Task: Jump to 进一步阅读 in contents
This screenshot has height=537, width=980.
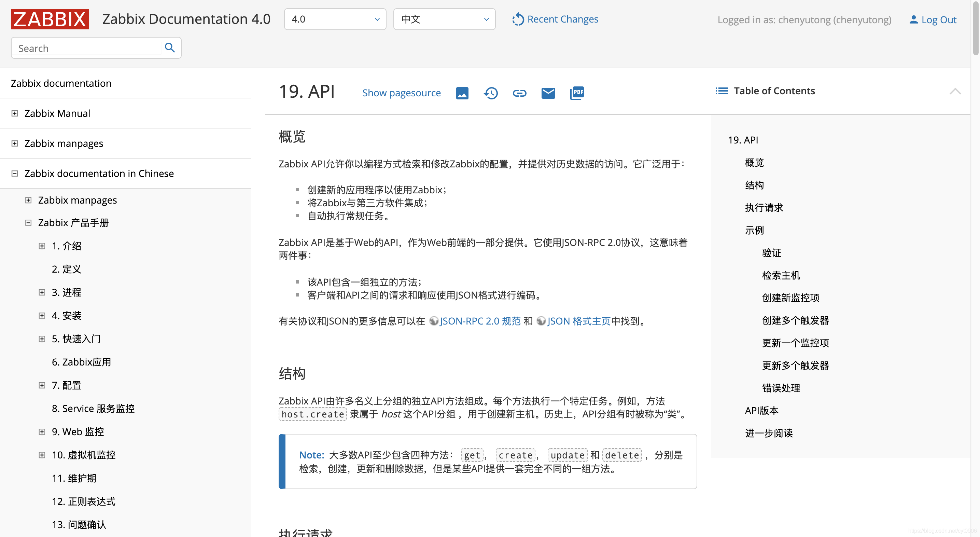Action: tap(769, 433)
